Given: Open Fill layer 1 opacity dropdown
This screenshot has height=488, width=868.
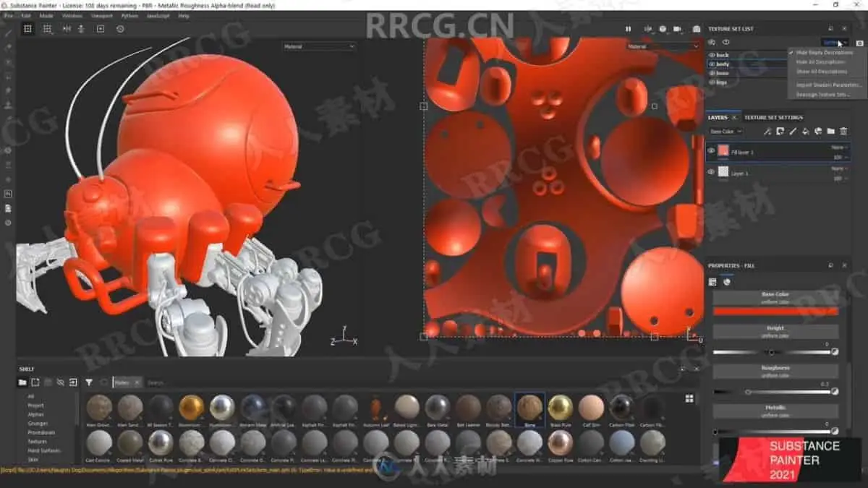Looking at the screenshot, I should (839, 156).
